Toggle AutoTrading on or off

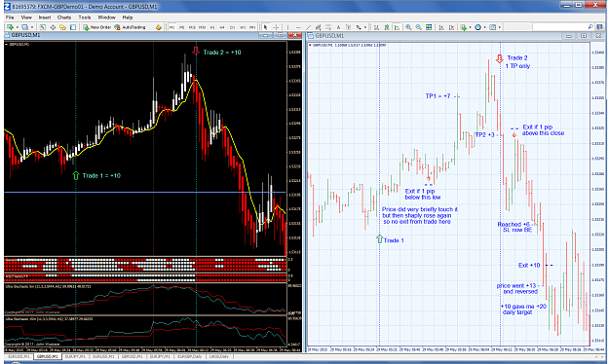coord(130,27)
